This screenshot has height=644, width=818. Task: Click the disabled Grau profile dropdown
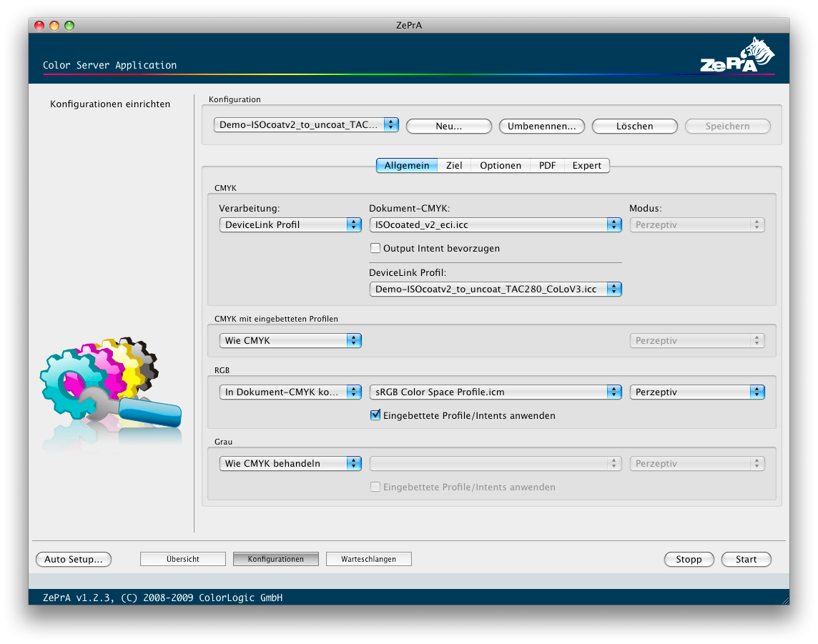495,464
